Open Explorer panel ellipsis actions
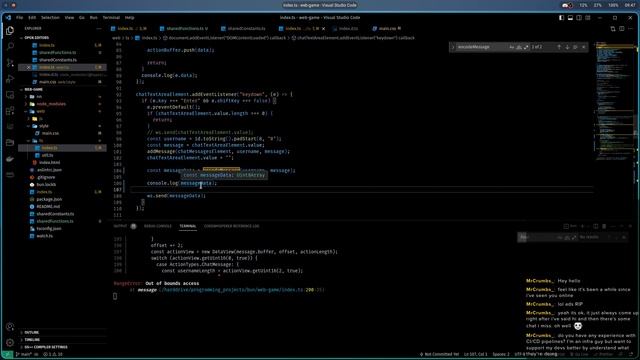 point(99,29)
